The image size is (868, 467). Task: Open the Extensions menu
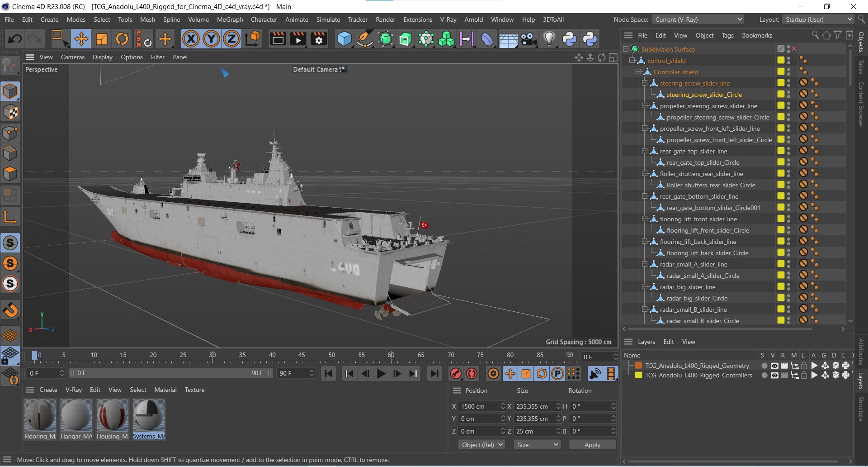click(x=418, y=19)
